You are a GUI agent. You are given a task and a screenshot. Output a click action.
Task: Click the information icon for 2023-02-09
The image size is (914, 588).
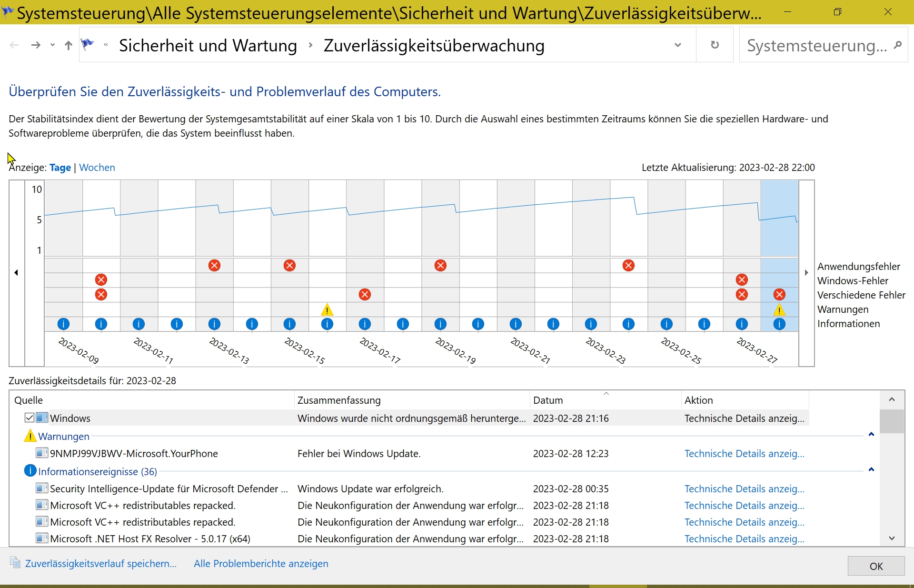pyautogui.click(x=63, y=324)
